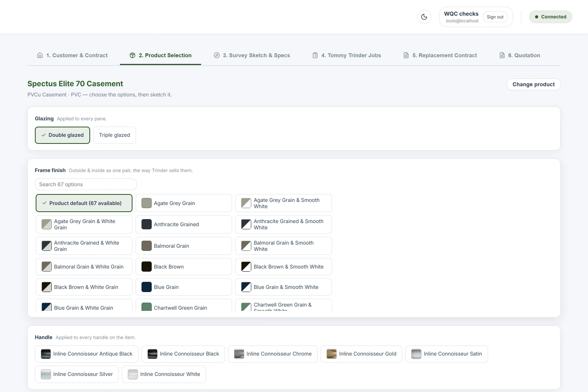Open the 5. Replacement Contract tab
Viewport: 588px width, 392px height.
coord(440,55)
